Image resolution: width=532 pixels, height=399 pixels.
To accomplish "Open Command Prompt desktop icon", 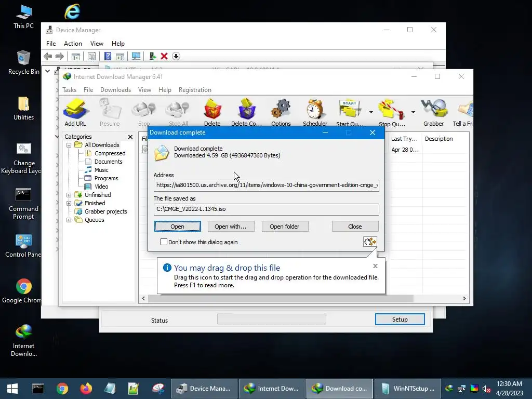I will click(23, 204).
